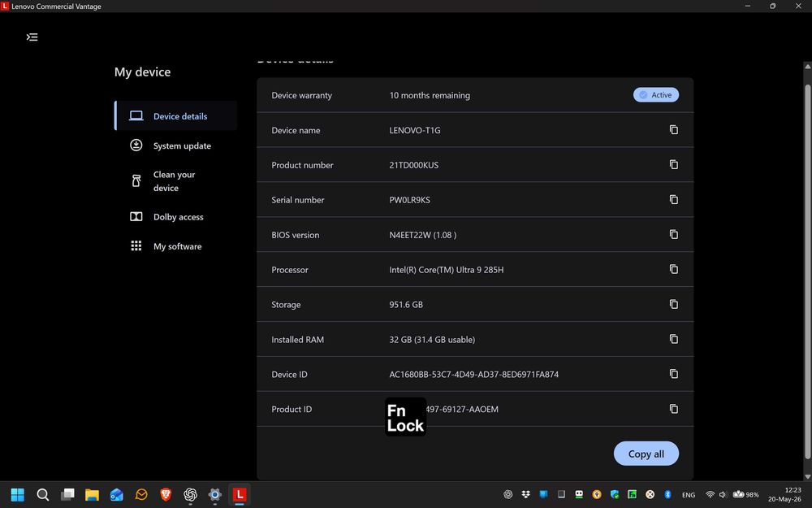This screenshot has height=508, width=812.
Task: Open clock and date 12:23 flyout
Action: click(x=784, y=494)
